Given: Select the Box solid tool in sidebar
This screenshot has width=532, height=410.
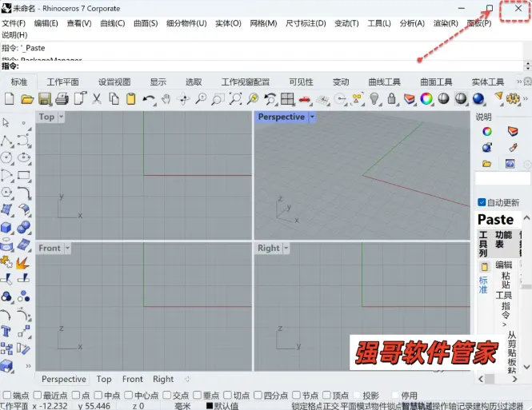Looking at the screenshot, I should [x=6, y=227].
